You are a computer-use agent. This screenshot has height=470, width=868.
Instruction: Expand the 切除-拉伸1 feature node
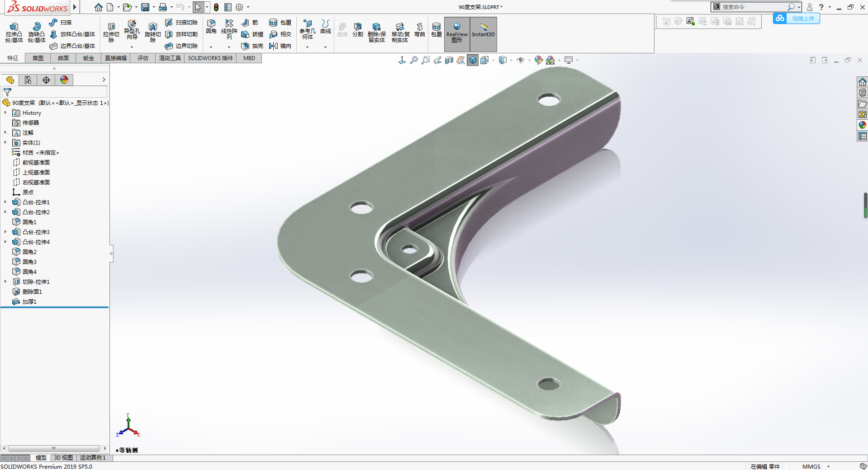click(x=5, y=282)
